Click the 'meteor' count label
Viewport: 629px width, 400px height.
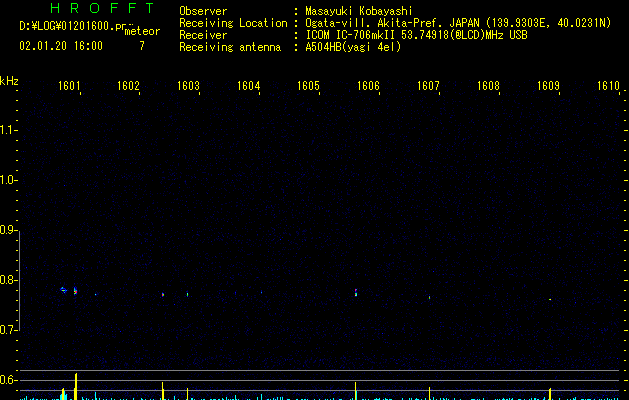pos(142,31)
